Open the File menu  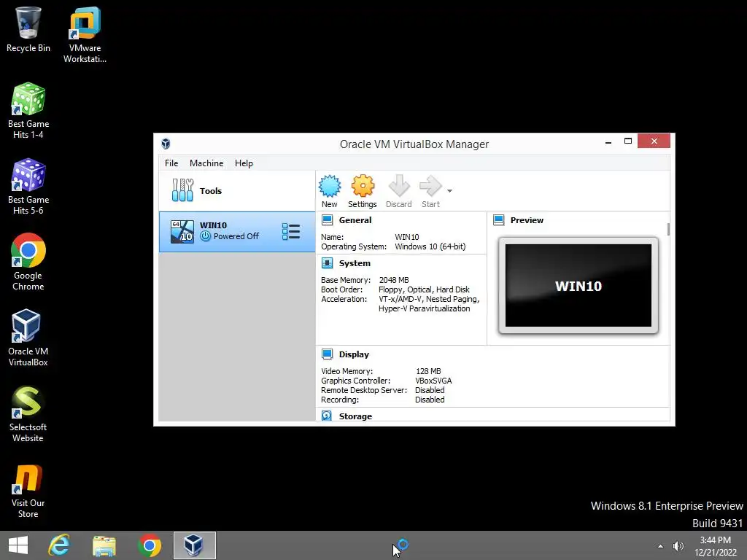point(171,163)
